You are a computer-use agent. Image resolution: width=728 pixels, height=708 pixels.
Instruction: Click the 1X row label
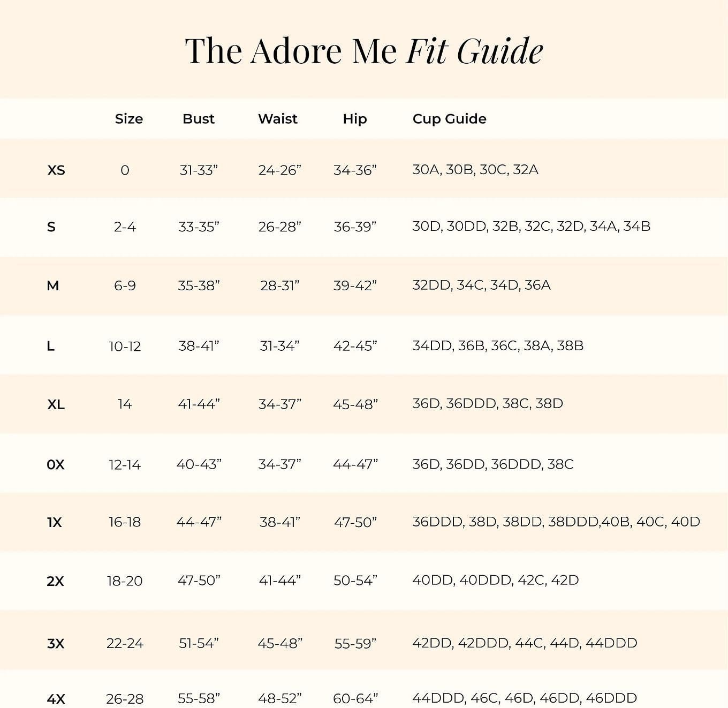pos(54,523)
